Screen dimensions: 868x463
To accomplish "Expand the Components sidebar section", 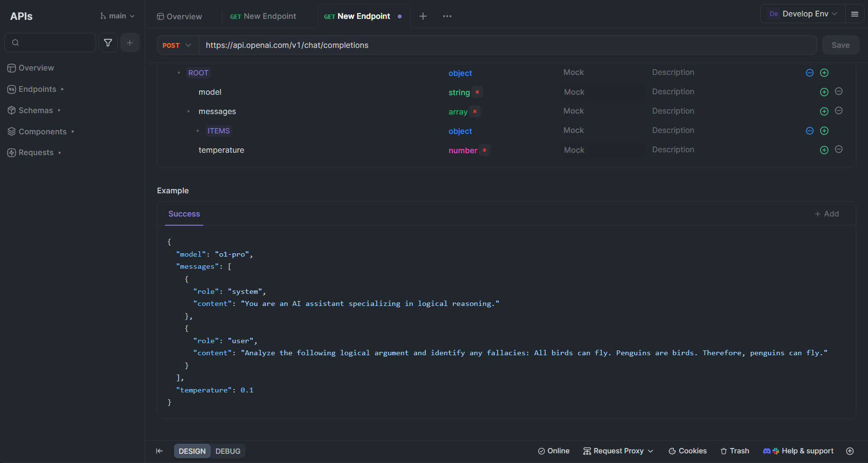I will (41, 132).
